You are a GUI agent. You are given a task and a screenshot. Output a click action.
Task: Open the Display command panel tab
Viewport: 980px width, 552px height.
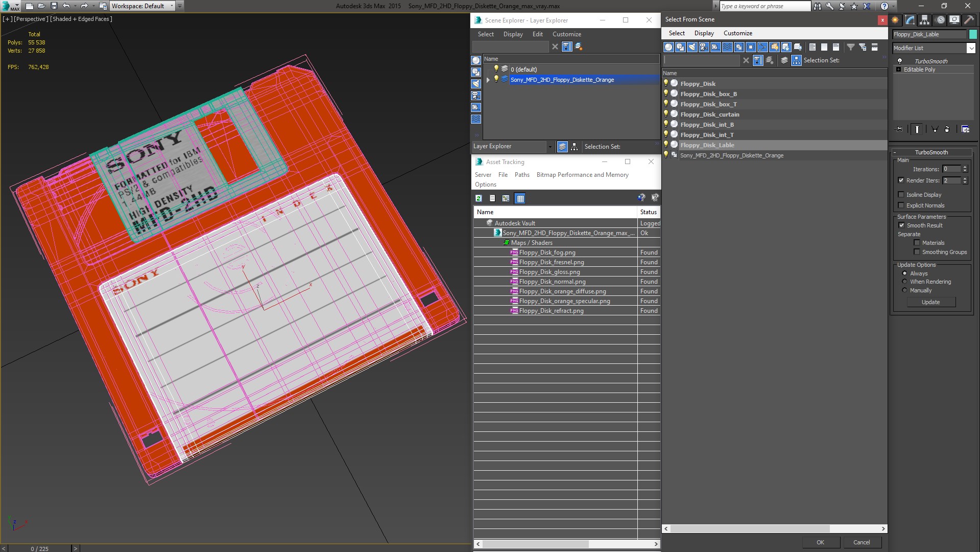[954, 20]
